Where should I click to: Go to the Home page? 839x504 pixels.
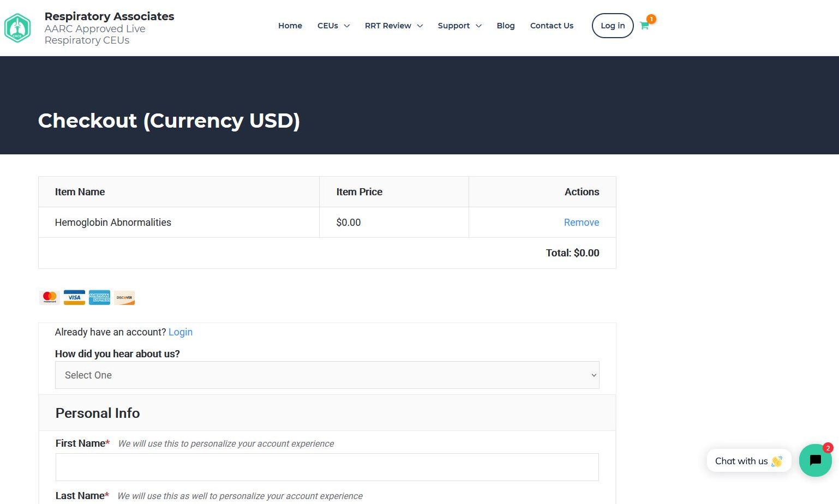290,26
